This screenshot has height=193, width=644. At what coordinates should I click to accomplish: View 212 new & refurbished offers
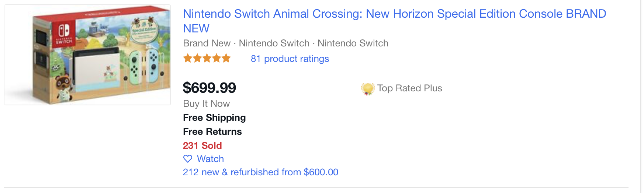click(x=260, y=172)
